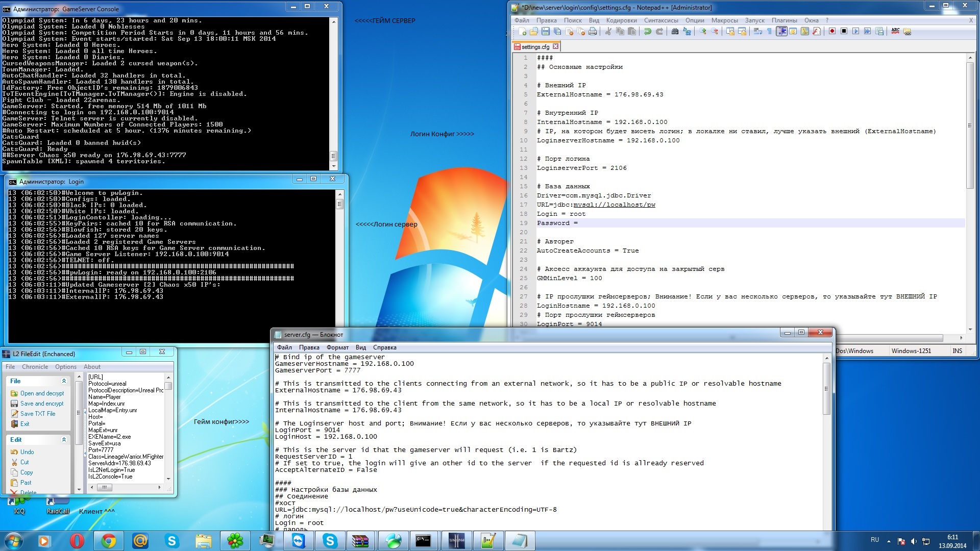Toggle the Indent Guide button in Notepad++
This screenshot has width=980, height=551.
click(781, 31)
